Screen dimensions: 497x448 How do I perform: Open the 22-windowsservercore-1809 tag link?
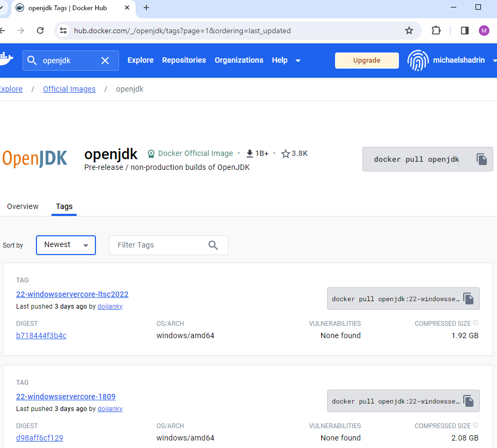point(66,397)
